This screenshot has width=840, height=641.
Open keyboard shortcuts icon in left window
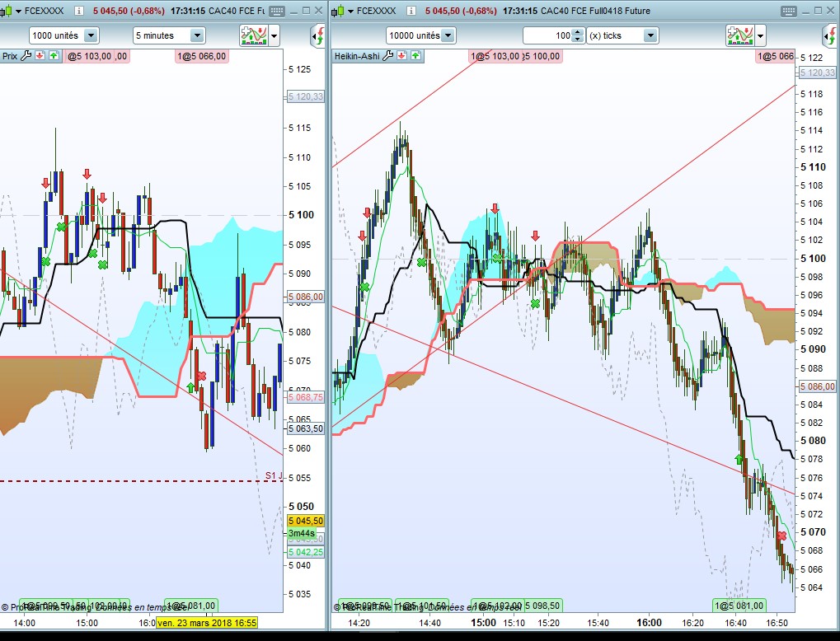coord(276,11)
